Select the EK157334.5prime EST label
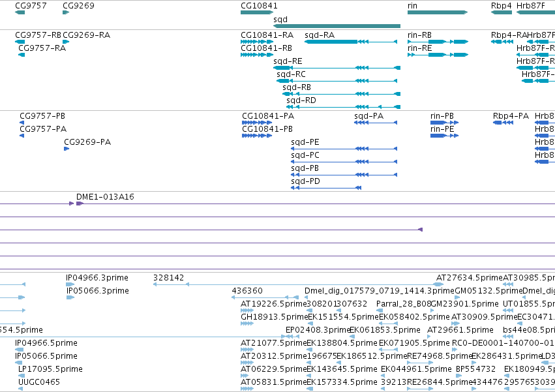 point(342,382)
